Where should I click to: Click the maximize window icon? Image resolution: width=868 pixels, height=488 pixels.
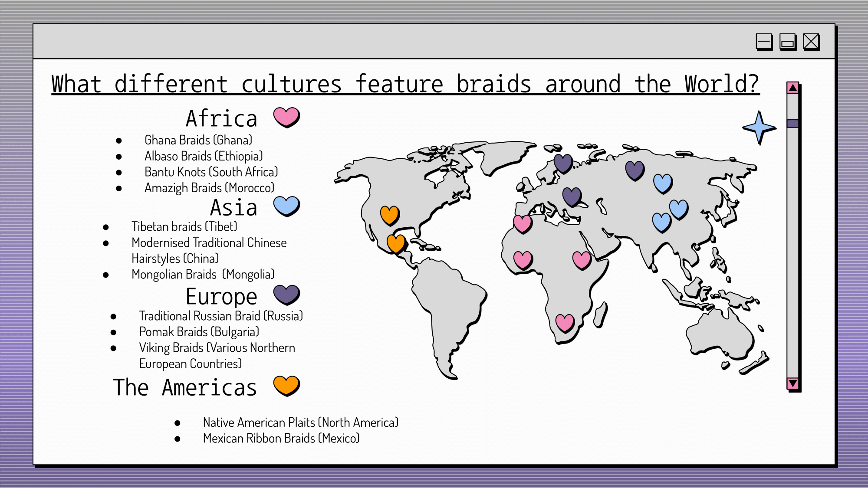coord(787,42)
